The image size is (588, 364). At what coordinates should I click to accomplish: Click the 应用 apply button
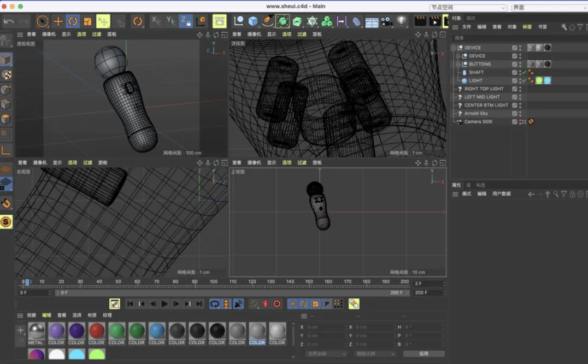(424, 354)
